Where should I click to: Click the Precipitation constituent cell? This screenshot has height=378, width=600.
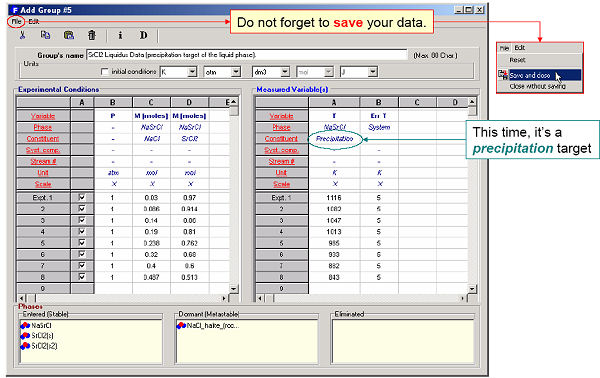point(334,138)
